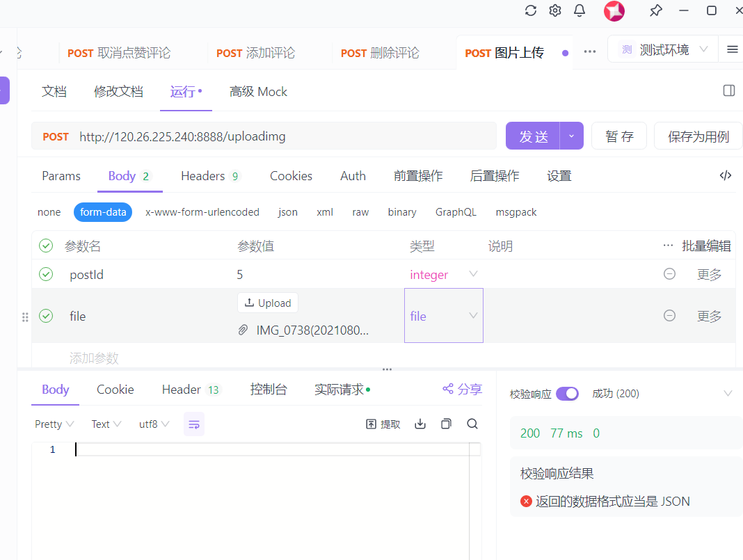Image resolution: width=743 pixels, height=560 pixels.
Task: Toggle word wrap icon in response toolbar
Action: click(x=194, y=424)
